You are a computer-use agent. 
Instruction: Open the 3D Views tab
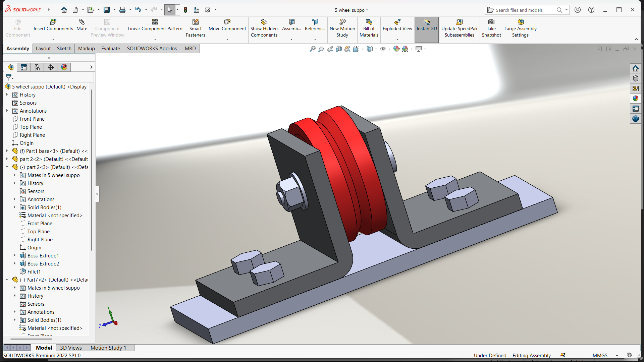click(71, 348)
